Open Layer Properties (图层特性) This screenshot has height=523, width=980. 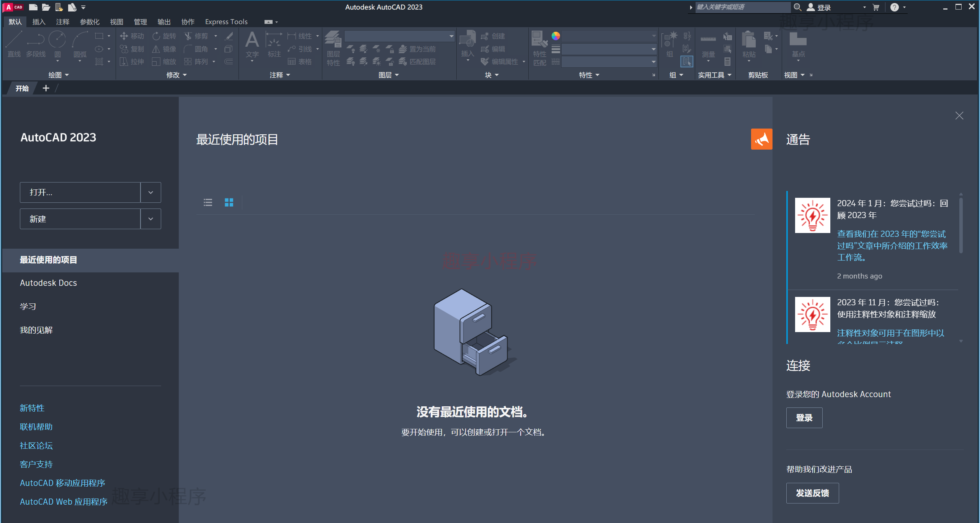(x=333, y=48)
